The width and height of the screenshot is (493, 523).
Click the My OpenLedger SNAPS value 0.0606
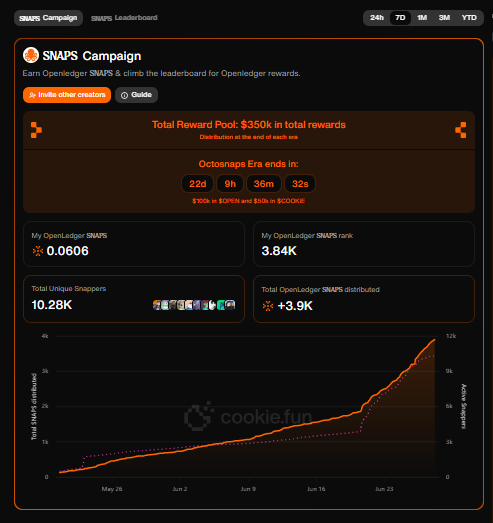coord(68,251)
